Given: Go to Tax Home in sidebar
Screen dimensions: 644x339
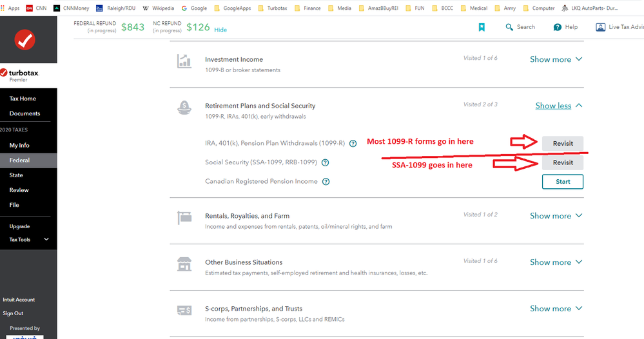Looking at the screenshot, I should tap(23, 99).
